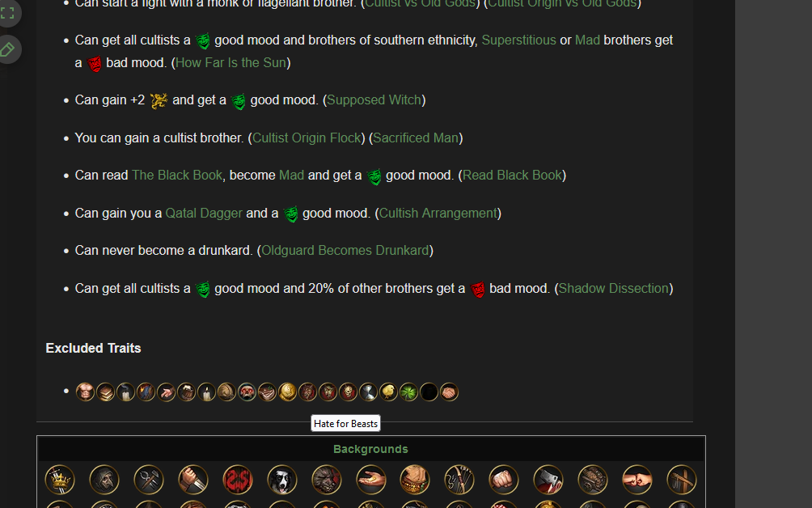Click the four-leaf clover trait icon

[408, 392]
